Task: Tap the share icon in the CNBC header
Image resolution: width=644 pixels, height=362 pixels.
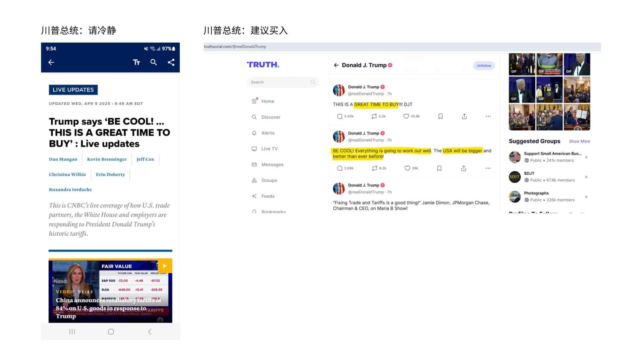Action: coord(171,62)
